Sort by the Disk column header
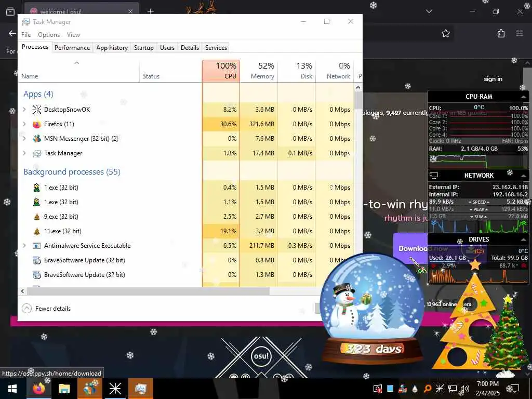532x399 pixels. [x=297, y=71]
